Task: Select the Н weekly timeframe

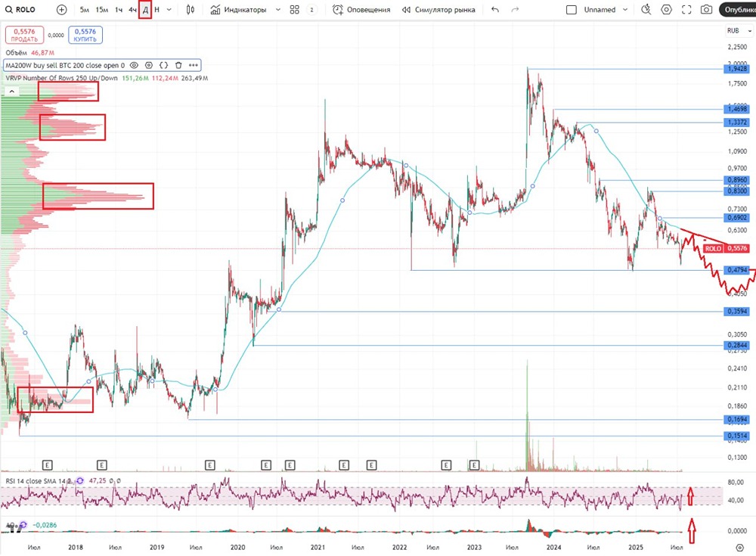Action: pyautogui.click(x=156, y=10)
